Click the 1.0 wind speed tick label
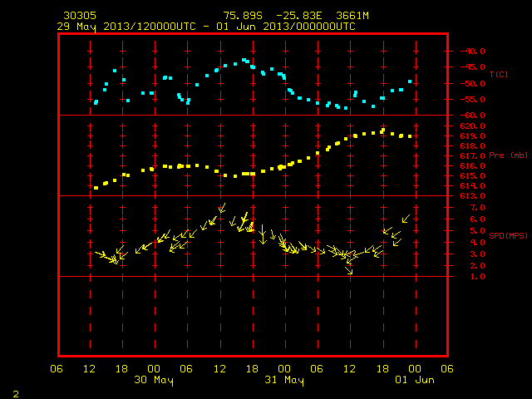Image resolution: width=532 pixels, height=399 pixels. point(477,277)
